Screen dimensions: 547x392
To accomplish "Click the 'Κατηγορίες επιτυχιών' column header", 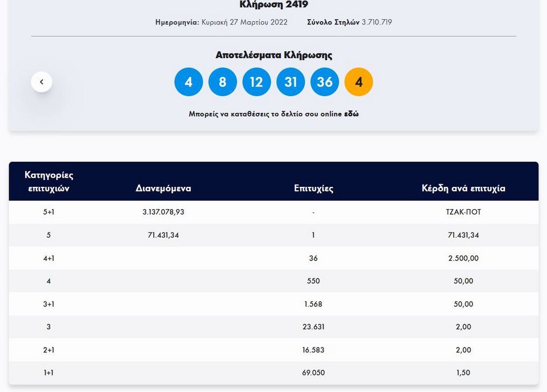I will coord(49,181).
